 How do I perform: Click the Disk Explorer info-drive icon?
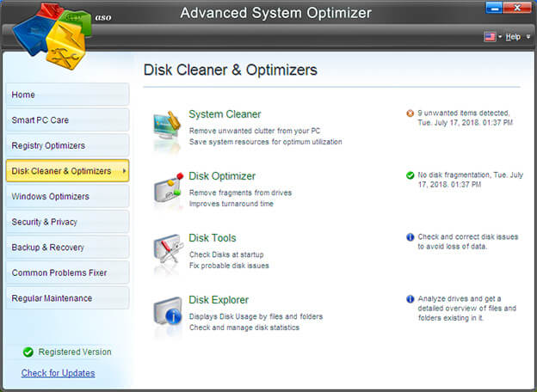point(168,311)
